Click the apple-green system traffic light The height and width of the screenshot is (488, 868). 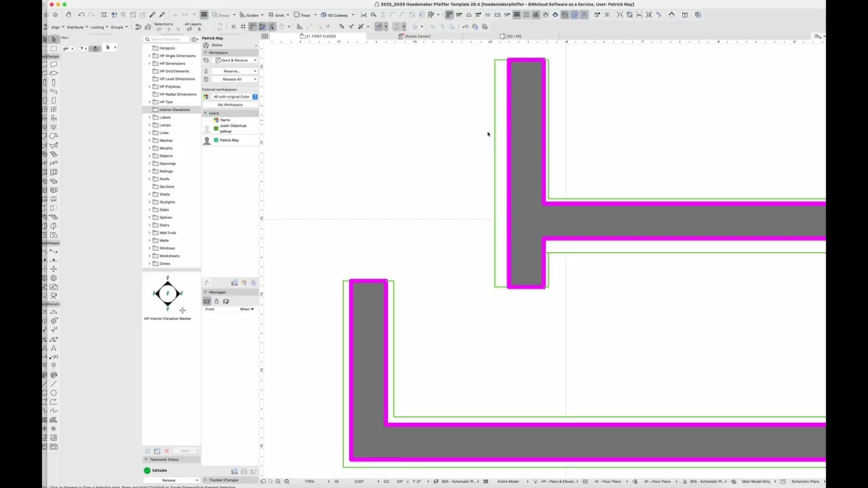[64, 5]
